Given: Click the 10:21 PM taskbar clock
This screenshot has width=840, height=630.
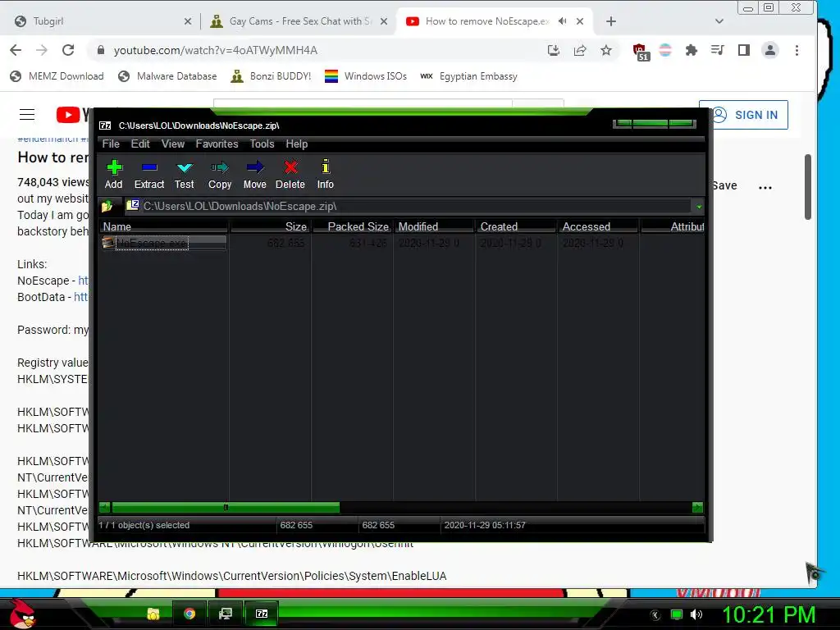Looking at the screenshot, I should point(769,614).
